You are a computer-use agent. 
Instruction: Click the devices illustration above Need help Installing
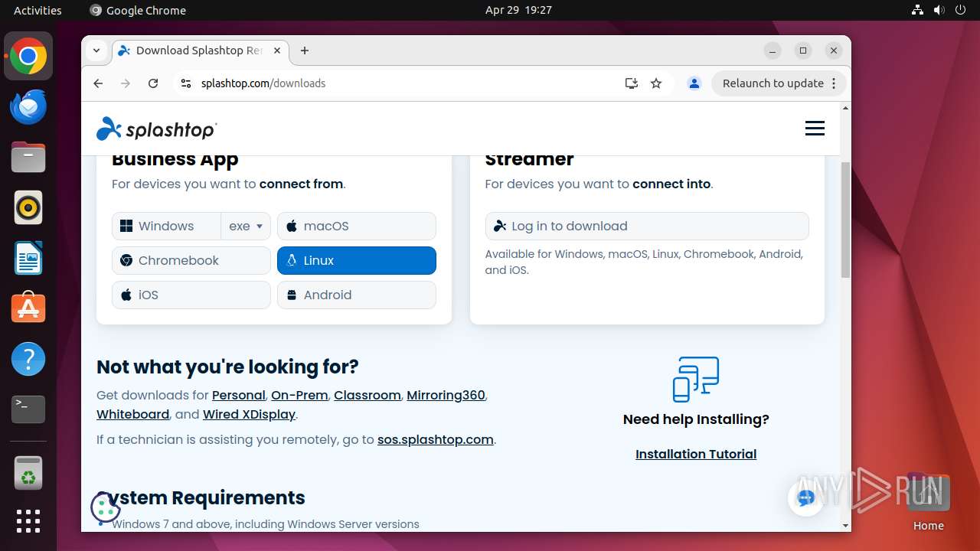click(x=696, y=379)
